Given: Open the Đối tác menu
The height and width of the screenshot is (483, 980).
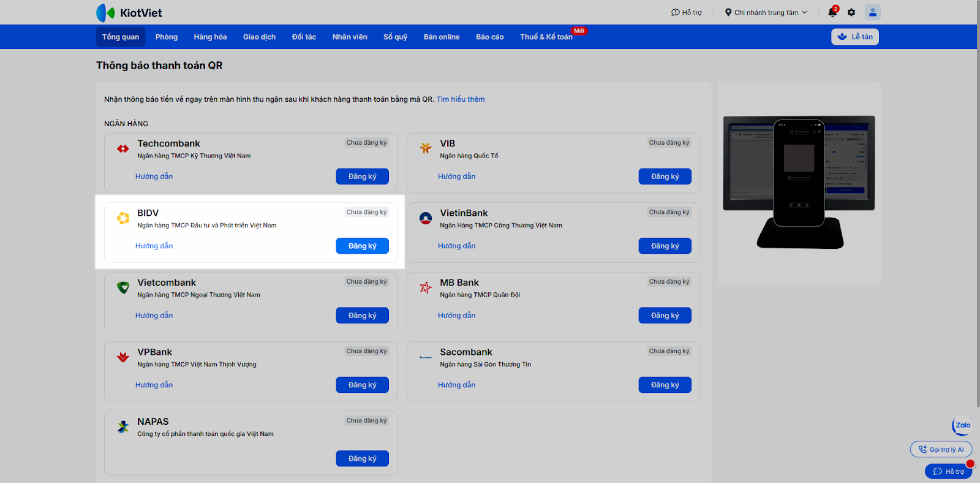Looking at the screenshot, I should point(304,37).
